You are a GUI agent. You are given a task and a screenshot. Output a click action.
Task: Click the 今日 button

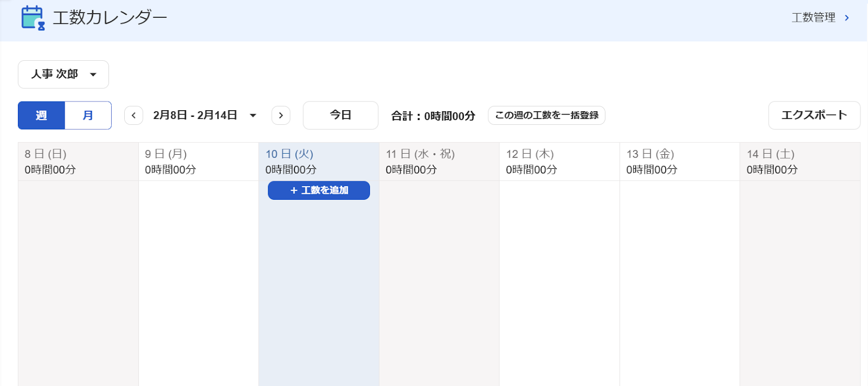pos(341,115)
